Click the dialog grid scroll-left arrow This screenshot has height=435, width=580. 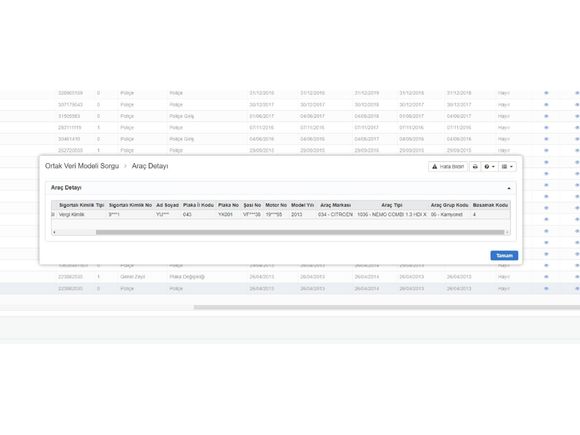click(x=54, y=232)
